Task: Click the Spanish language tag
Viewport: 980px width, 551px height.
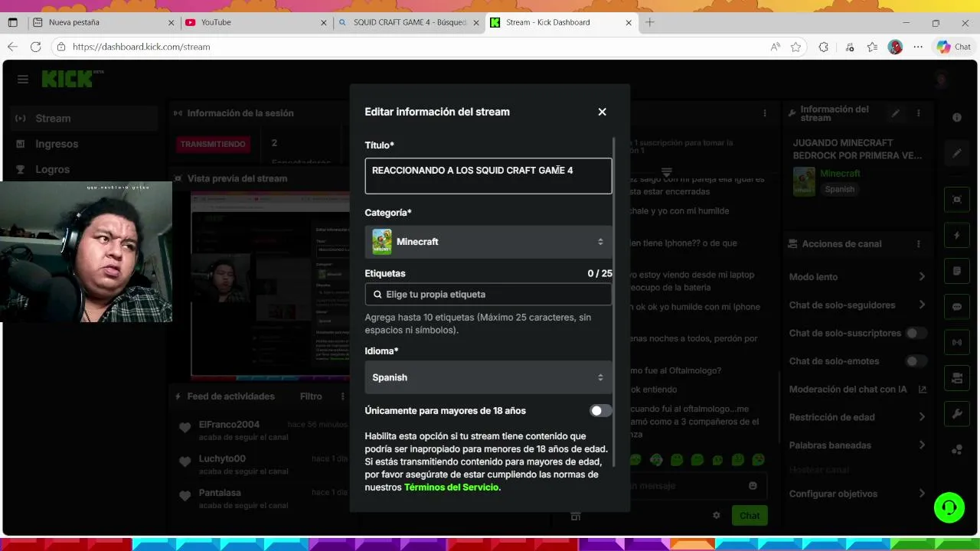Action: tap(839, 189)
